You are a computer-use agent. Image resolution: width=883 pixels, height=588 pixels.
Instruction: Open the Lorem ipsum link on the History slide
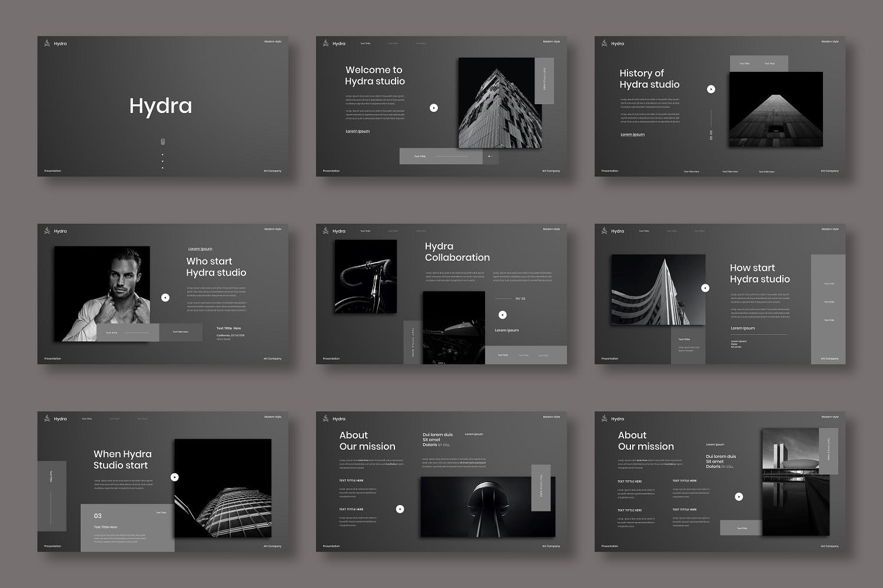[632, 135]
